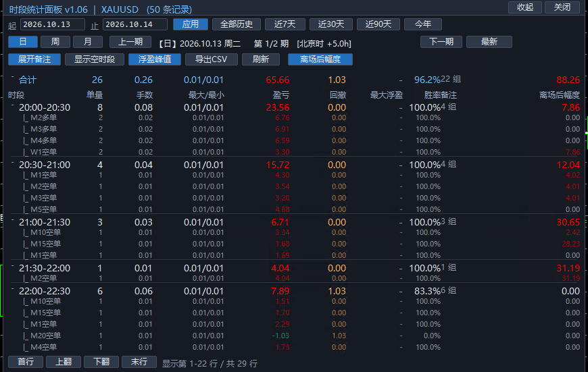This screenshot has width=588, height=372.
Task: Click the 回撤 column header
Action: (337, 95)
